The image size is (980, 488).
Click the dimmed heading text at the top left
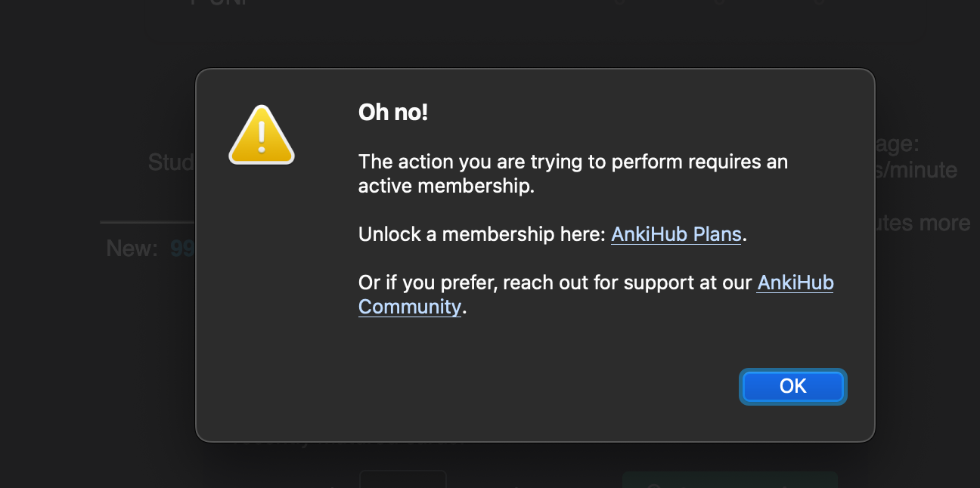click(x=220, y=3)
